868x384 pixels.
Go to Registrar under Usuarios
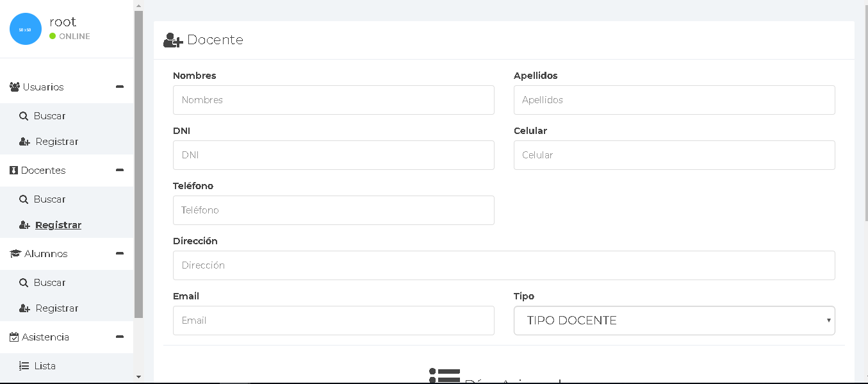(x=56, y=142)
